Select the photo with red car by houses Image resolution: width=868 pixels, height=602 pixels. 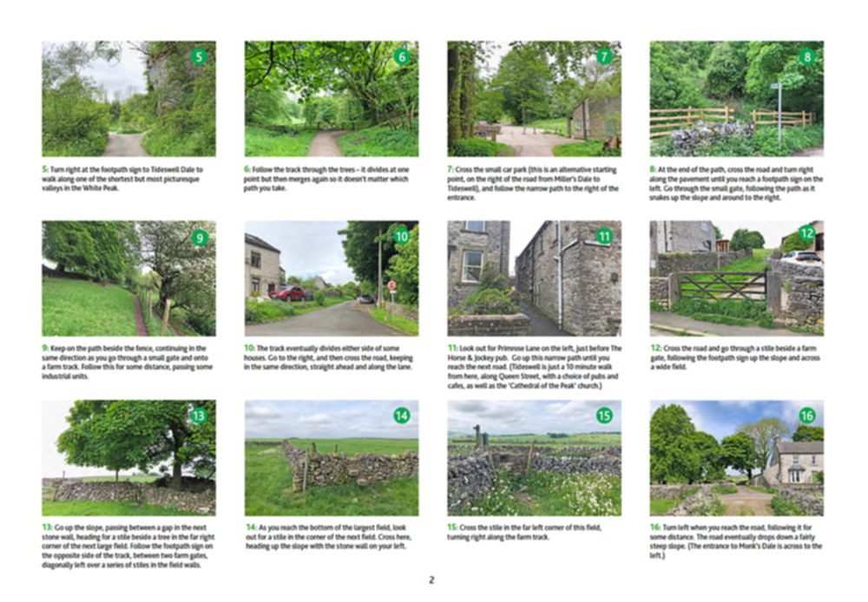[x=331, y=278]
